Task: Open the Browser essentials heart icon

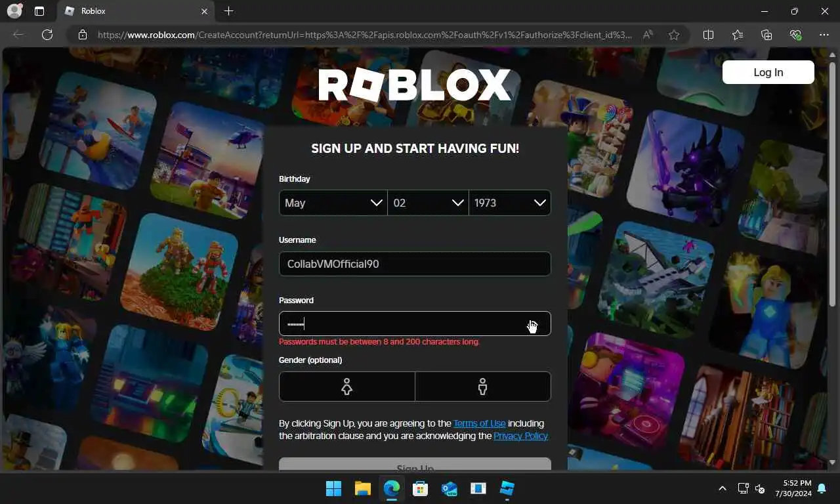Action: point(795,35)
